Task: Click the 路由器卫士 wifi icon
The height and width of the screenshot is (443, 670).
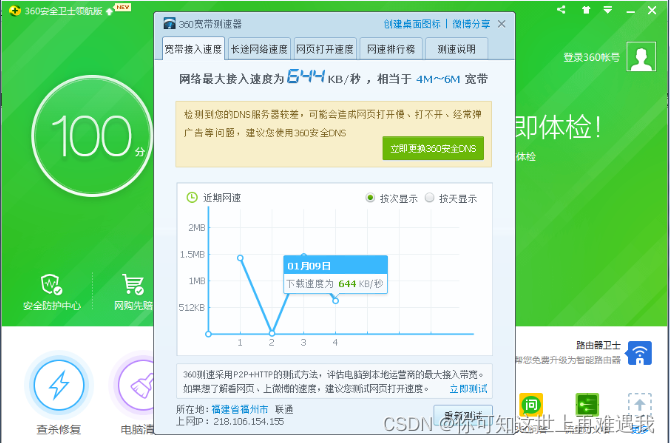Action: click(640, 353)
